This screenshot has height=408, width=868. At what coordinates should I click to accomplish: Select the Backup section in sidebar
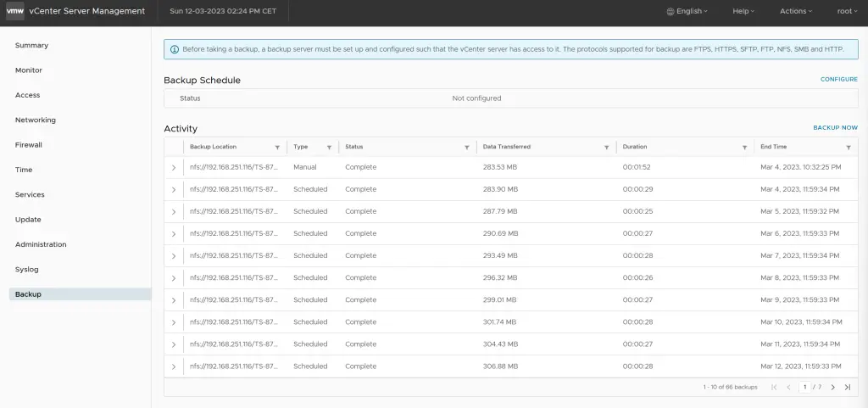click(80, 294)
